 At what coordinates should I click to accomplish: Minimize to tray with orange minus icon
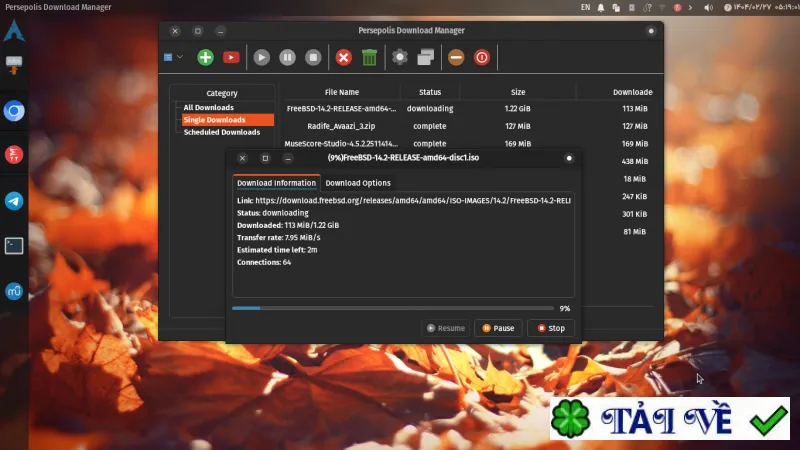point(456,57)
